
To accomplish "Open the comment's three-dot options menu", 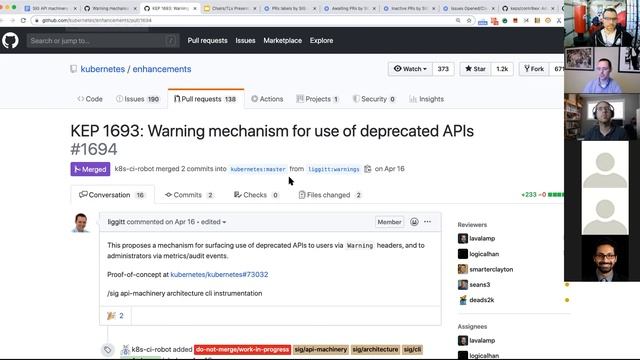I will point(427,222).
